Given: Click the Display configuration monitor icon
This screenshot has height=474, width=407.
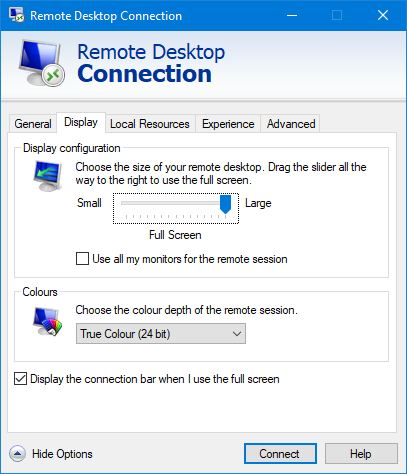Looking at the screenshot, I should point(48,176).
